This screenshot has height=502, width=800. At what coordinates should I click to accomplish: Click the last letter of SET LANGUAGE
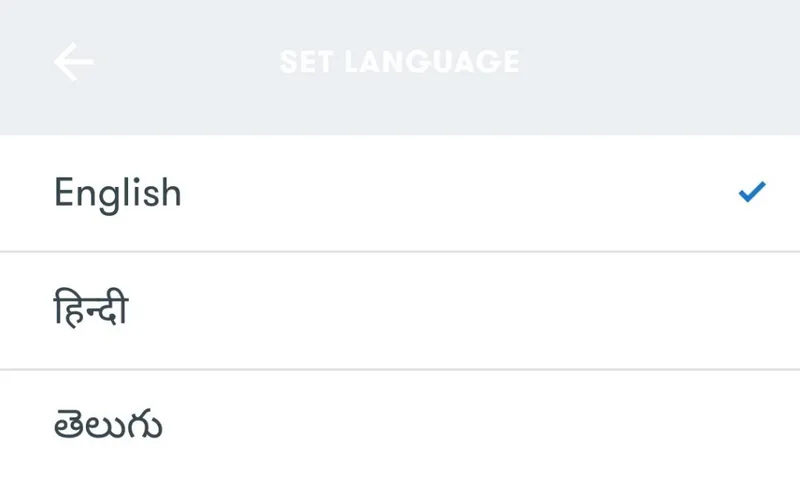[509, 62]
